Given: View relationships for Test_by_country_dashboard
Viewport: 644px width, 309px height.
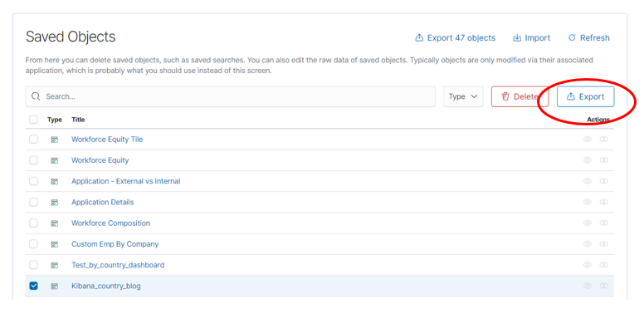Looking at the screenshot, I should click(604, 265).
